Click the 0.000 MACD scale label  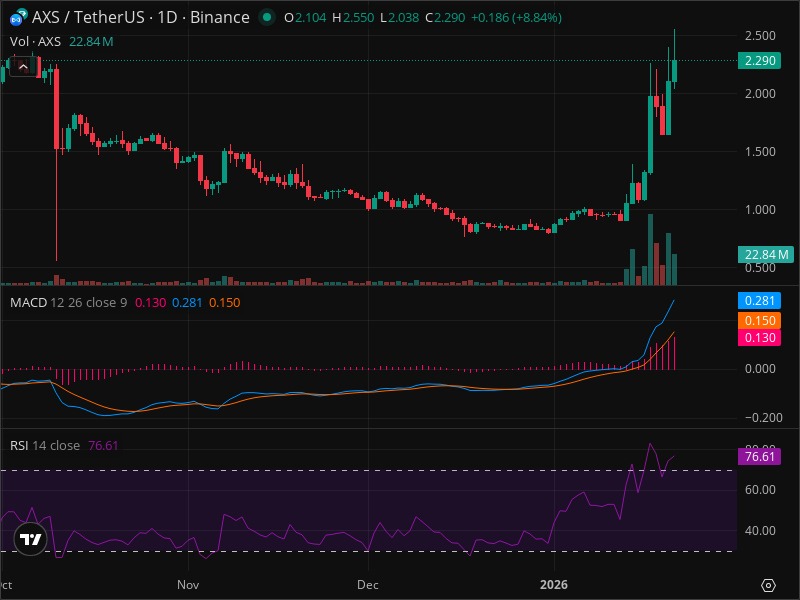pos(760,369)
